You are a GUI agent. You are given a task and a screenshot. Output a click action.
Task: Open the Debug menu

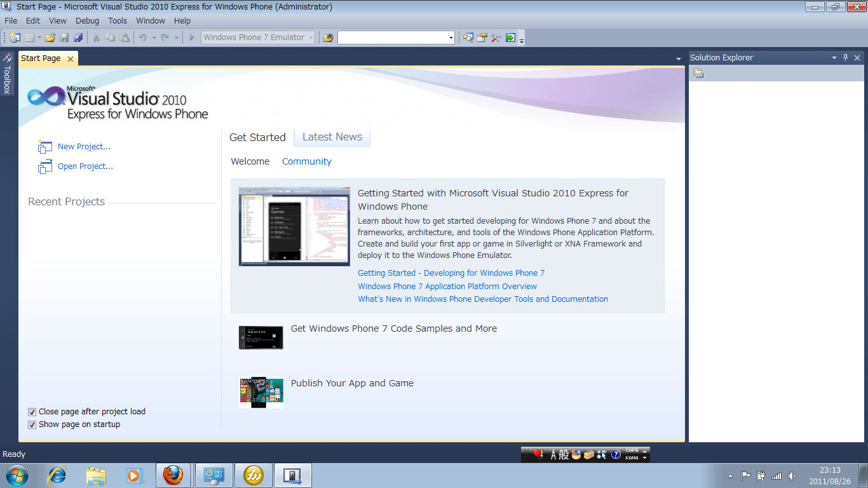[x=87, y=20]
